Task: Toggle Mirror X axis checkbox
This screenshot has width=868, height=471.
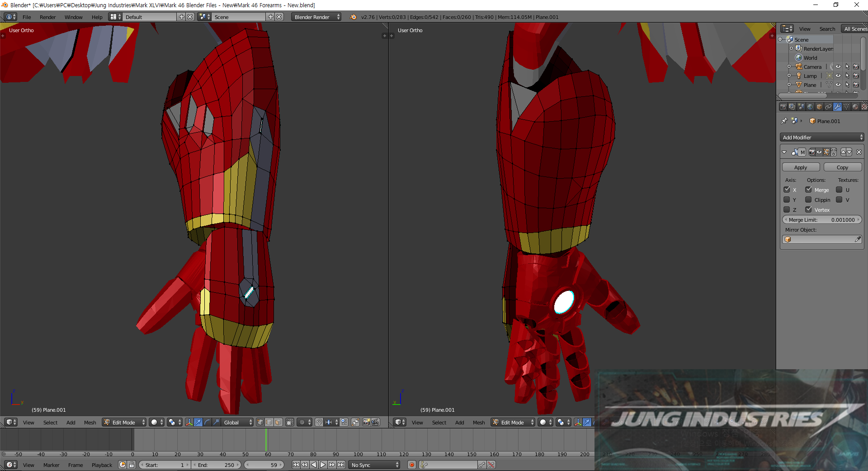Action: [x=787, y=190]
